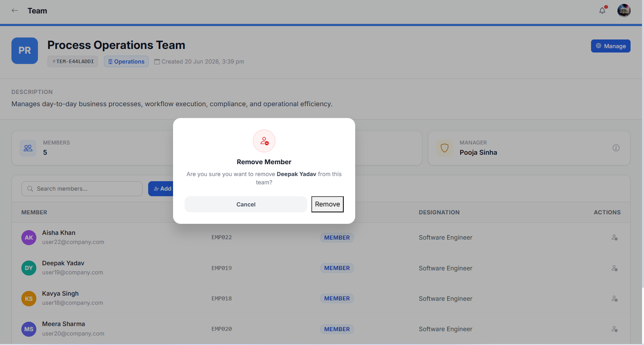
Task: Click the manager shield icon
Action: pyautogui.click(x=444, y=148)
